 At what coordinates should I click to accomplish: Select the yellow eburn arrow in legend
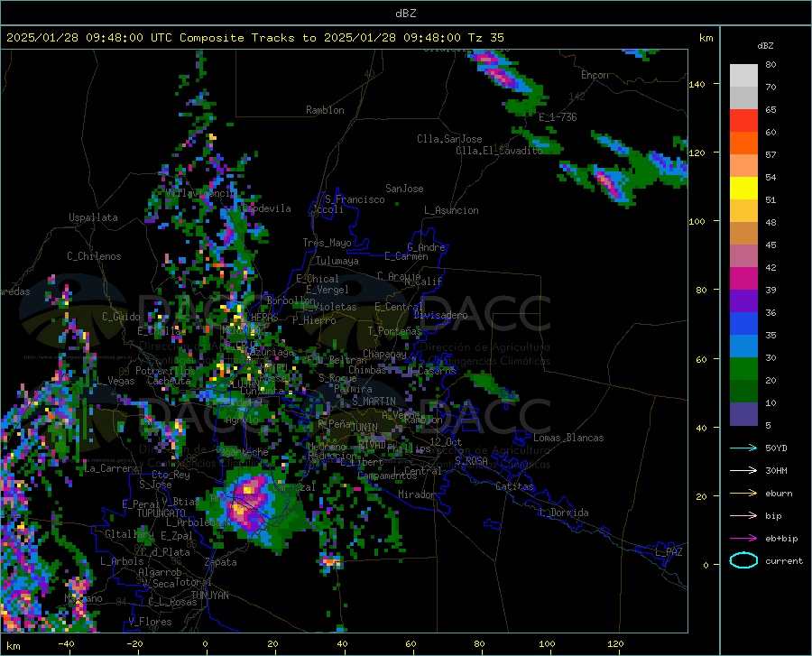point(743,493)
